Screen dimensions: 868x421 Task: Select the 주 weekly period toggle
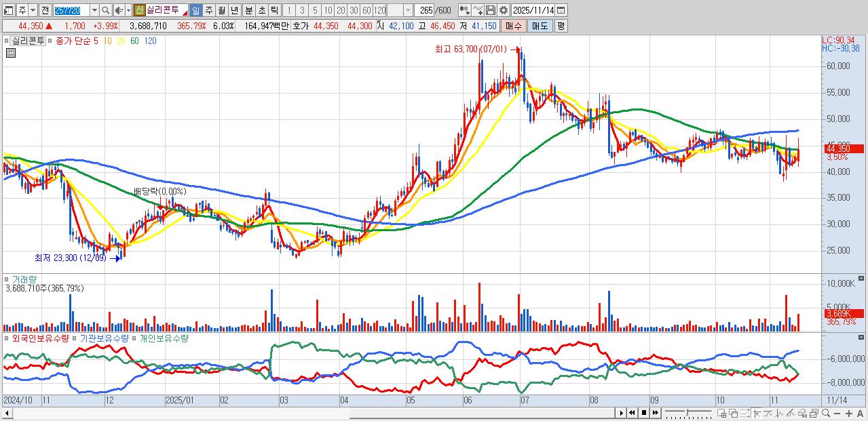pyautogui.click(x=209, y=10)
